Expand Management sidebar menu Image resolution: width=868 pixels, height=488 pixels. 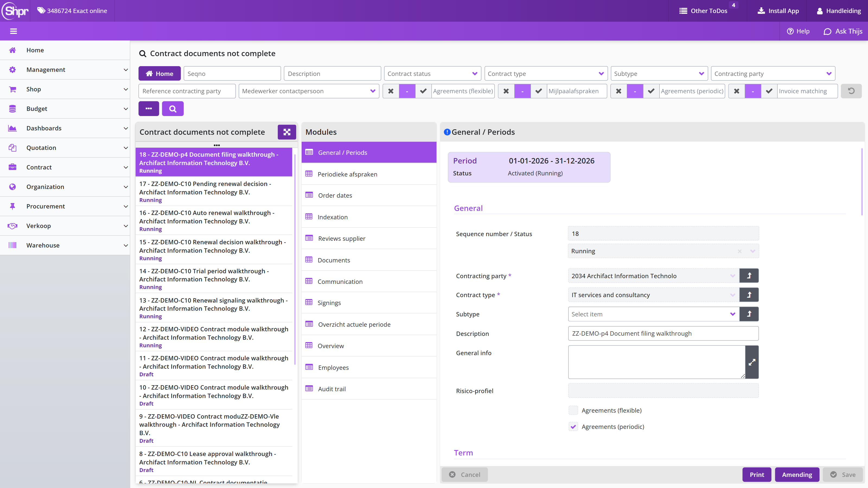[65, 70]
